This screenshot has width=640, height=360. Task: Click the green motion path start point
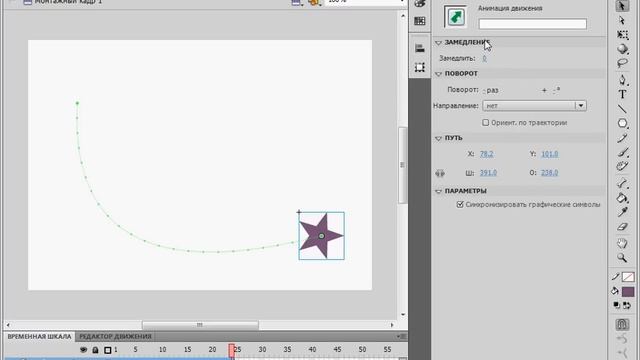click(x=77, y=103)
